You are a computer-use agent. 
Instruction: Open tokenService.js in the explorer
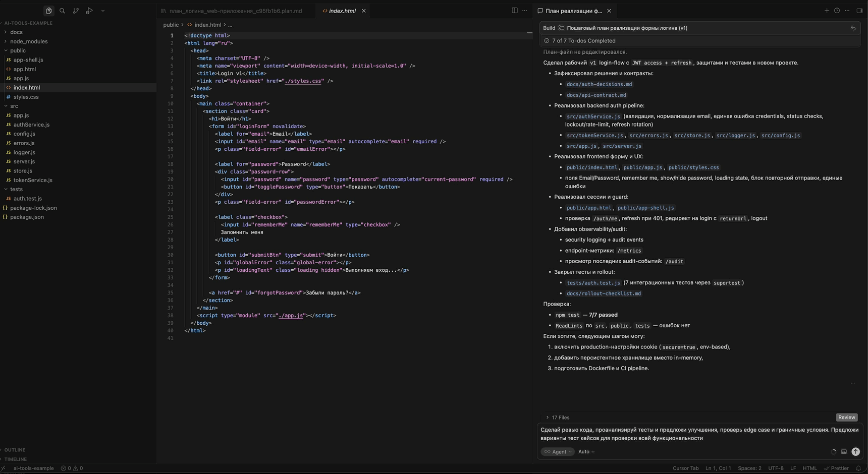(33, 180)
